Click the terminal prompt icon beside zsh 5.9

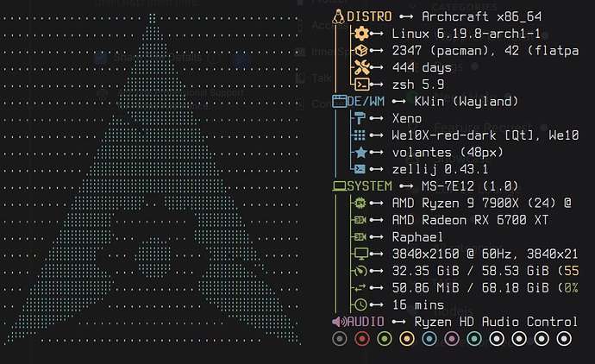361,85
